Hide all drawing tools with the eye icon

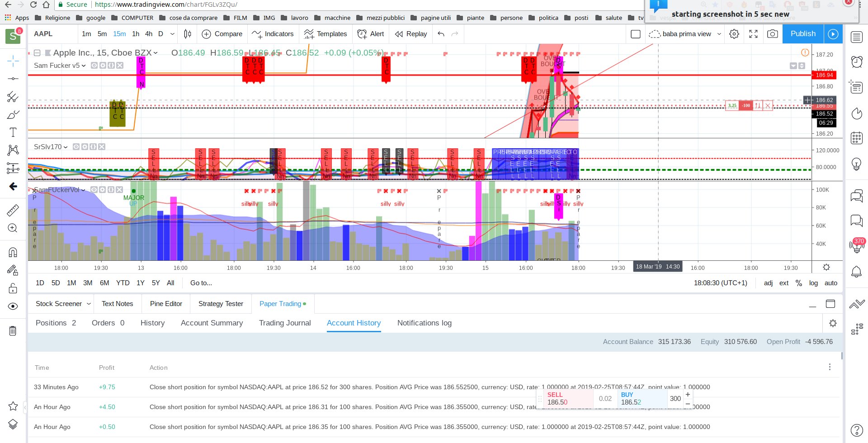(13, 306)
